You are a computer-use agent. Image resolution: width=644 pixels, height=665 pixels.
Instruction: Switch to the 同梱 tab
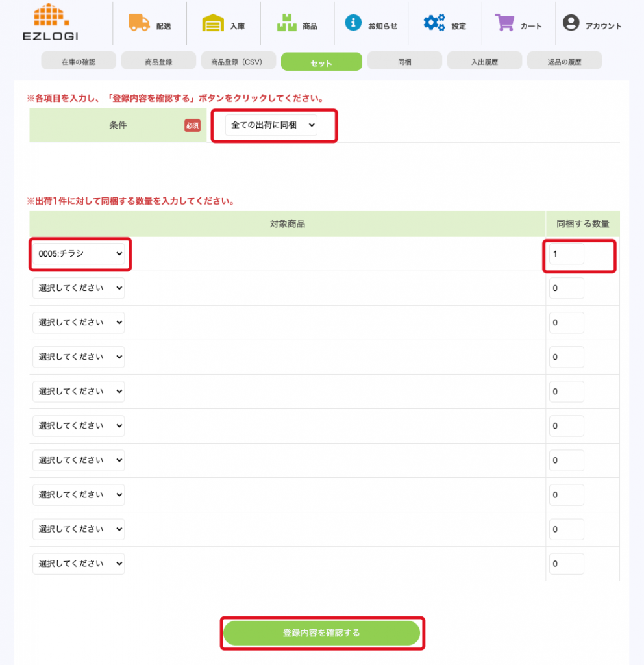pos(404,62)
